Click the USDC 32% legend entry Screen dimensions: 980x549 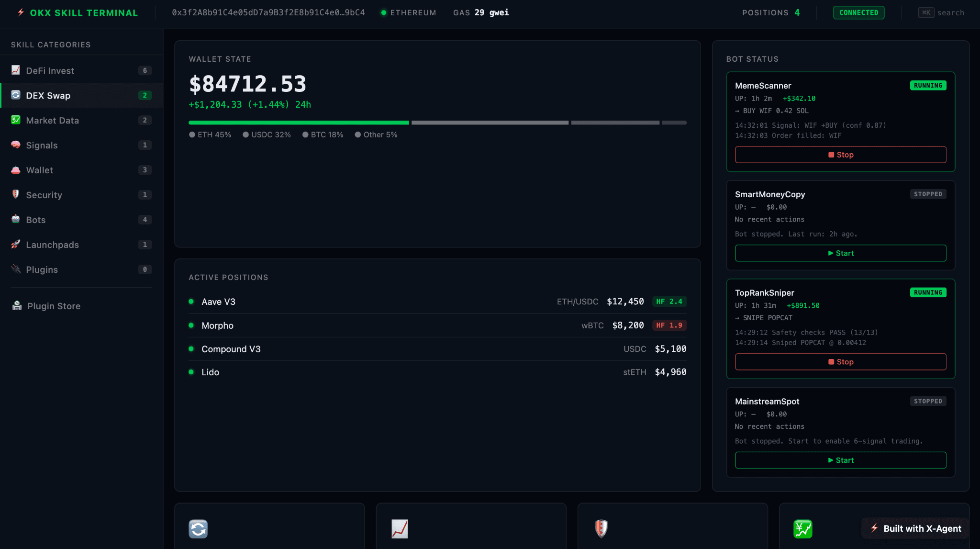pyautogui.click(x=267, y=134)
